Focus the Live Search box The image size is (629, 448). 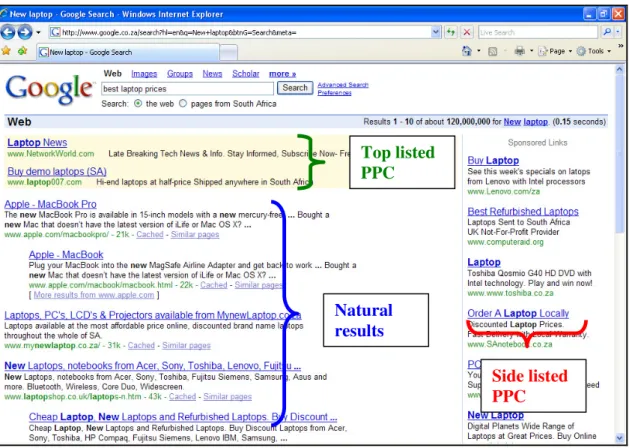pyautogui.click(x=538, y=32)
